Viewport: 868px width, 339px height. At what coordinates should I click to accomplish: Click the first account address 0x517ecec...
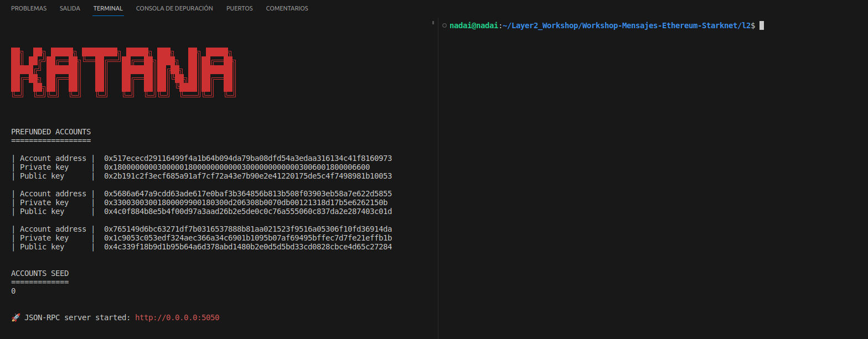click(248, 159)
